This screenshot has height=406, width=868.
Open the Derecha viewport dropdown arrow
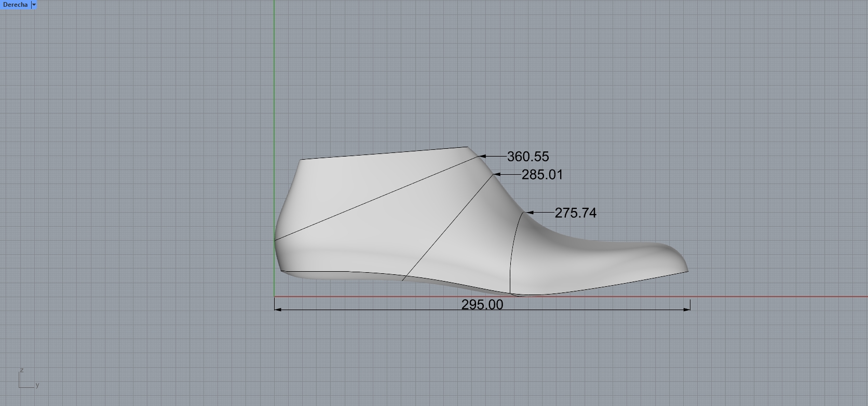[x=34, y=5]
